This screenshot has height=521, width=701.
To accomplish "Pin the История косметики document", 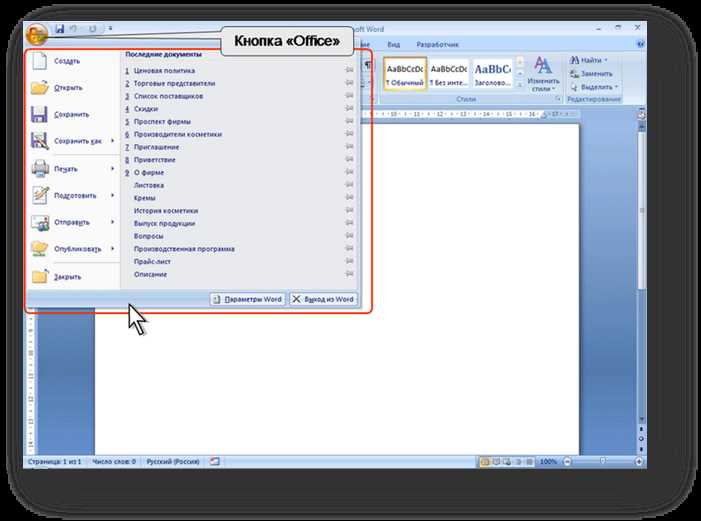I will [x=349, y=210].
